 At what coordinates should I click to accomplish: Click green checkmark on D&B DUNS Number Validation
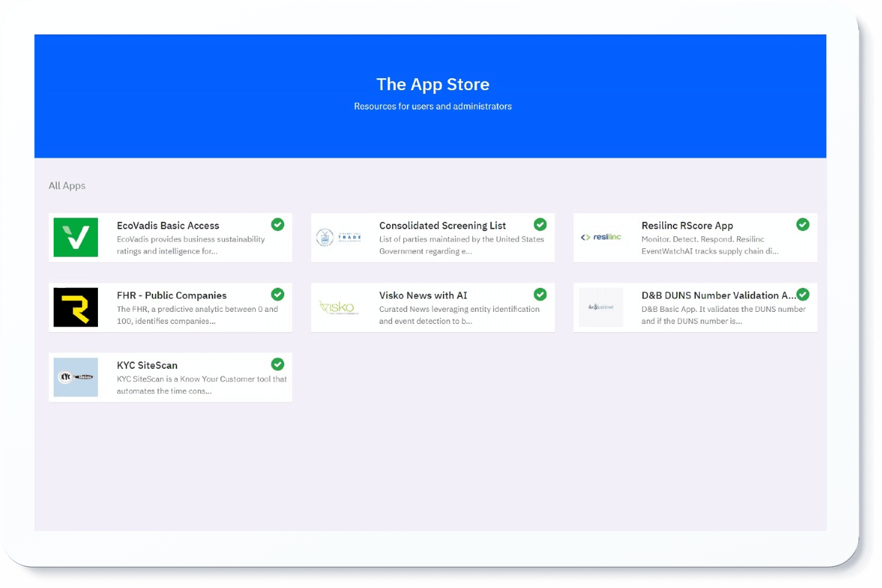click(803, 294)
